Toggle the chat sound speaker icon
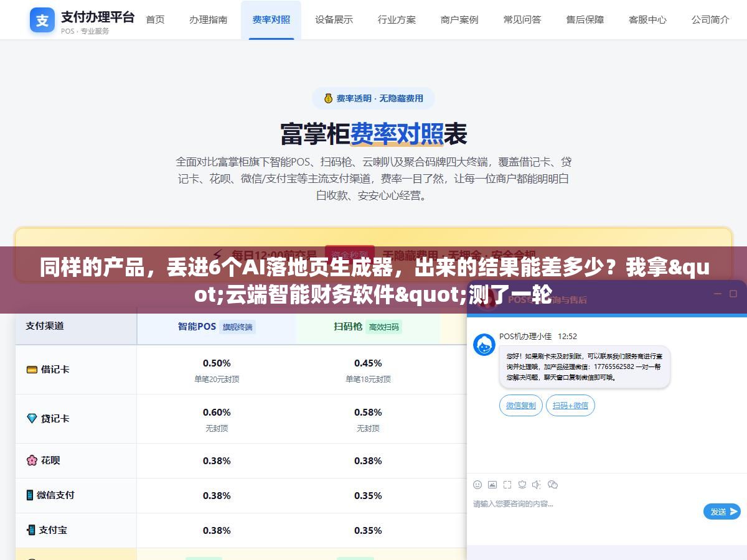This screenshot has width=747, height=560. point(537,485)
